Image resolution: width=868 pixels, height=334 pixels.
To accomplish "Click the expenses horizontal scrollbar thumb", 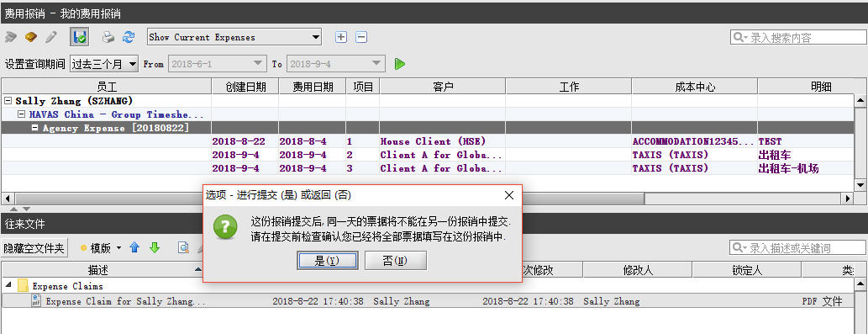I will coord(329,199).
